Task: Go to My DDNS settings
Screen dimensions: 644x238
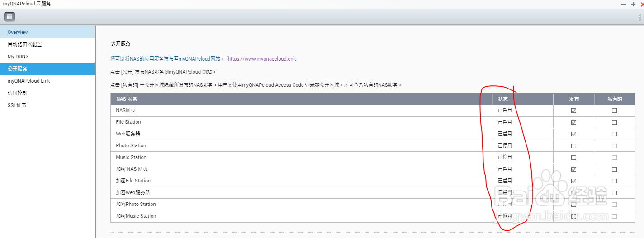Action: 47,56
